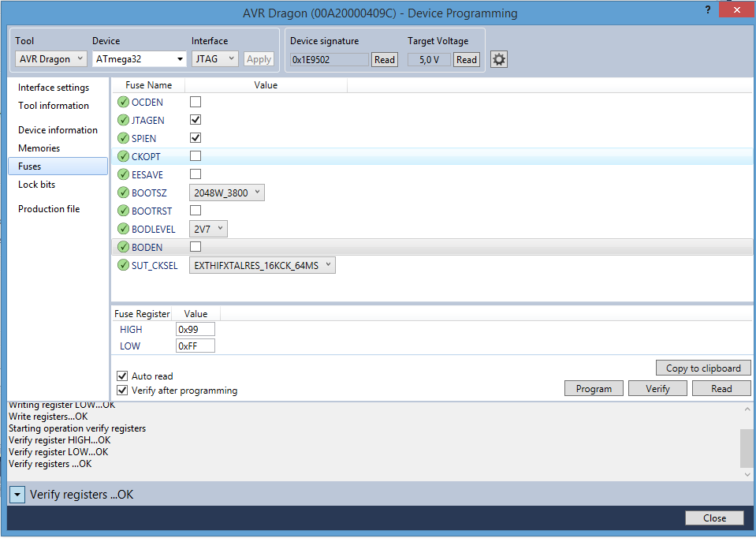Click the Fuse Name column header
Image resolution: width=756 pixels, height=542 pixels.
tap(148, 85)
